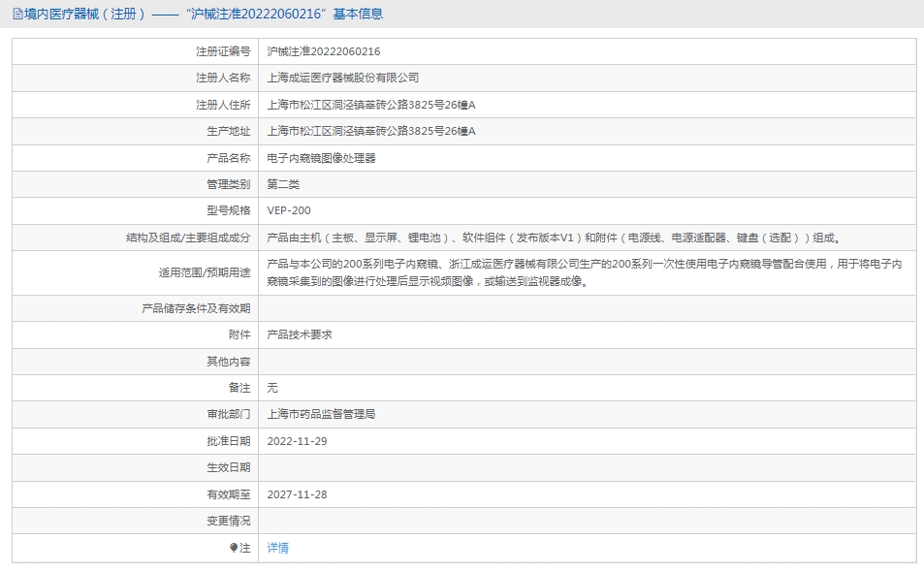This screenshot has height=572, width=924.
Task: Click the label 产品名称
Action: point(228,158)
